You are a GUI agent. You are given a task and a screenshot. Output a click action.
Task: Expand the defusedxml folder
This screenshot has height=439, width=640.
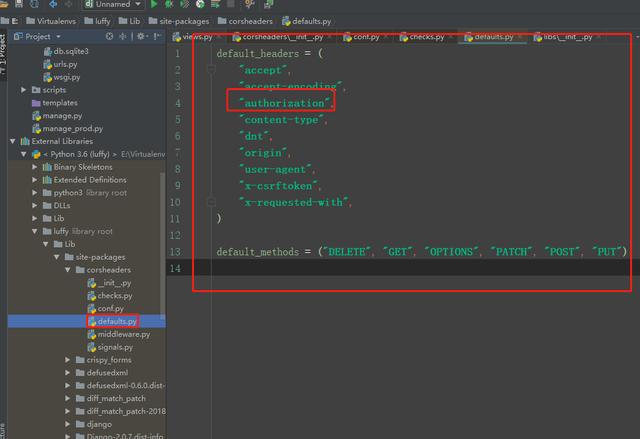click(x=68, y=373)
